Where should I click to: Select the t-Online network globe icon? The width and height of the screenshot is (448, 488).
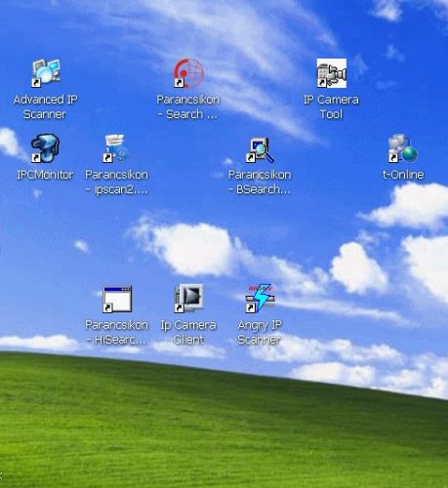coord(403,148)
